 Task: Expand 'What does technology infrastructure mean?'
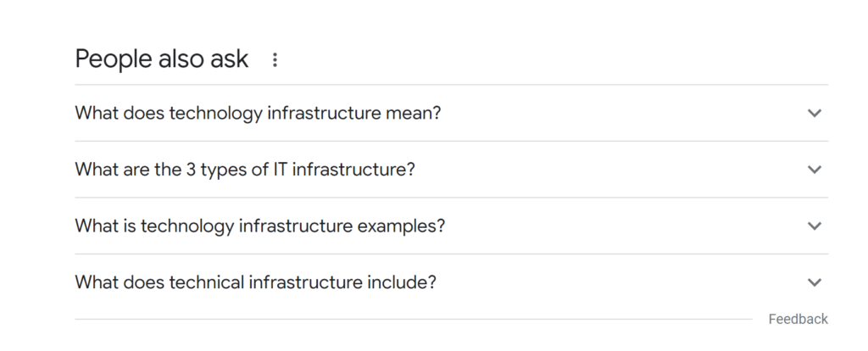click(451, 113)
